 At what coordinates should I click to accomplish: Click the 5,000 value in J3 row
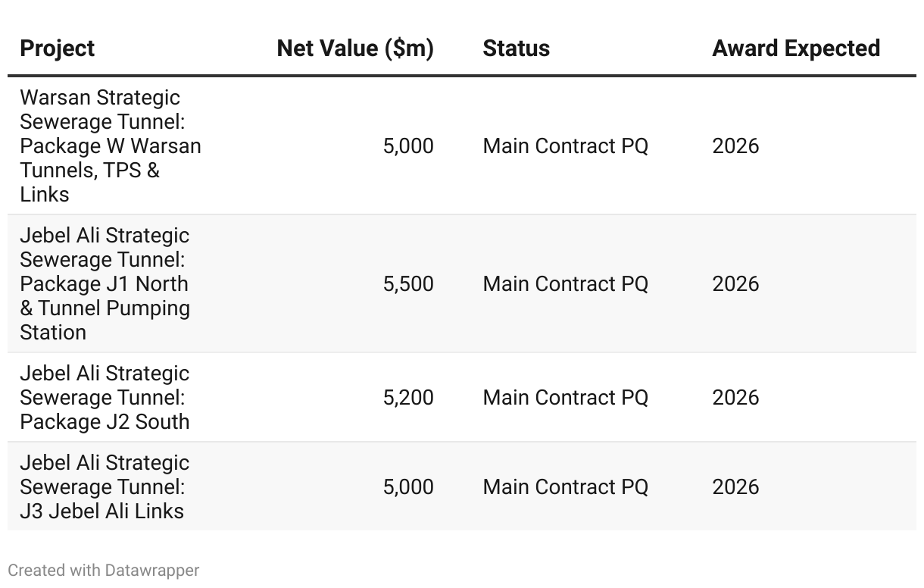(x=408, y=486)
